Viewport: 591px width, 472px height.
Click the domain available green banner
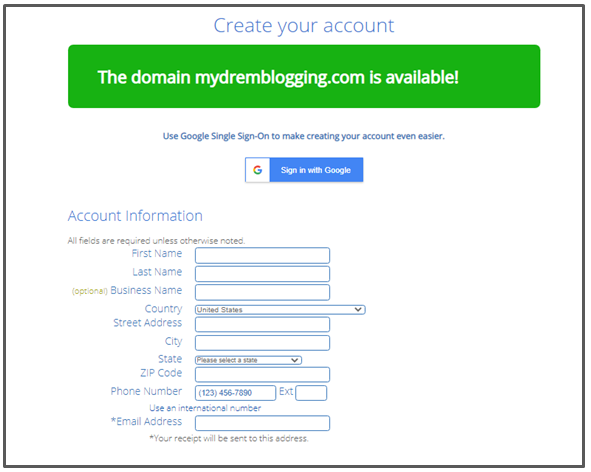pyautogui.click(x=304, y=77)
